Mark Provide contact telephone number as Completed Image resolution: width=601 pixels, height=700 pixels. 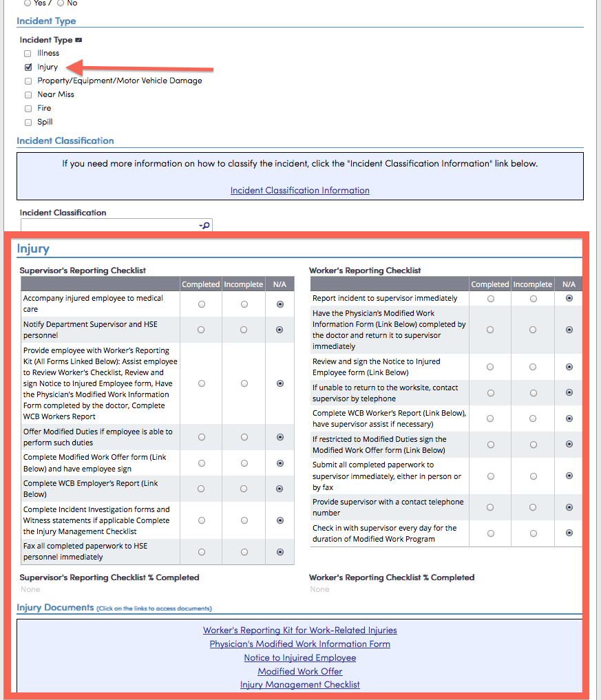[490, 507]
